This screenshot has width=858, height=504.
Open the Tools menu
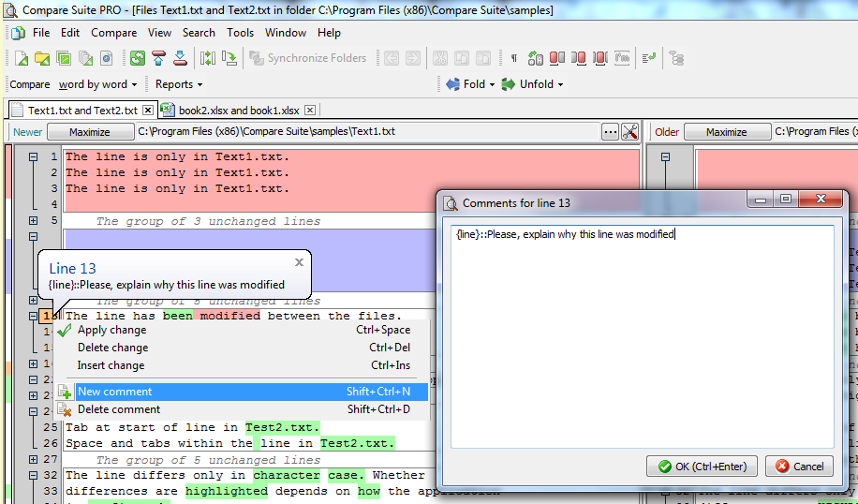pos(240,33)
